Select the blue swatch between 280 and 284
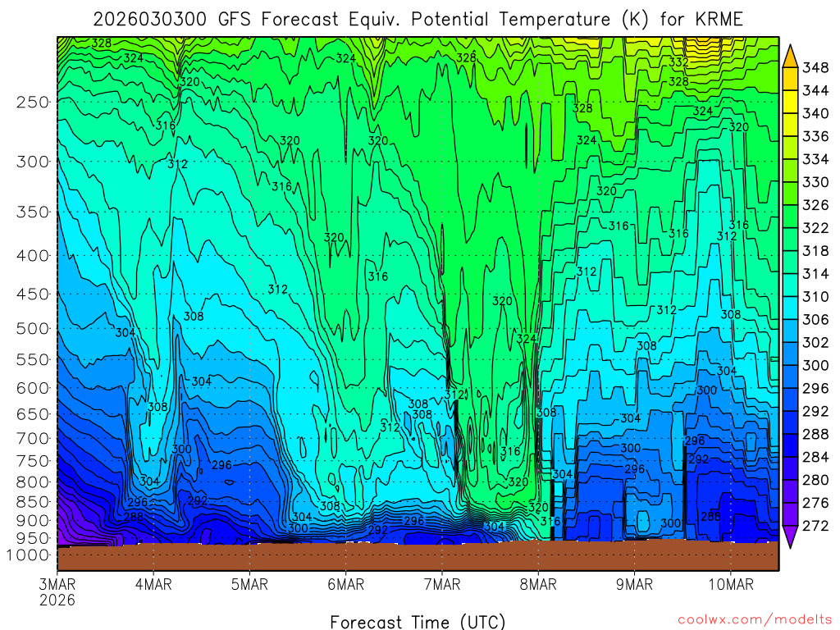This screenshot has width=840, height=630. (x=790, y=468)
